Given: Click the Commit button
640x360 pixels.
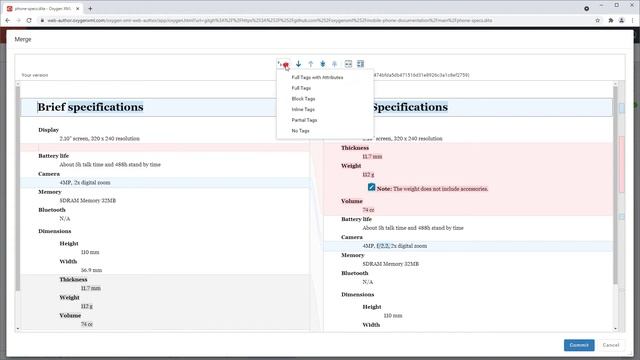Looking at the screenshot, I should pyautogui.click(x=579, y=345).
